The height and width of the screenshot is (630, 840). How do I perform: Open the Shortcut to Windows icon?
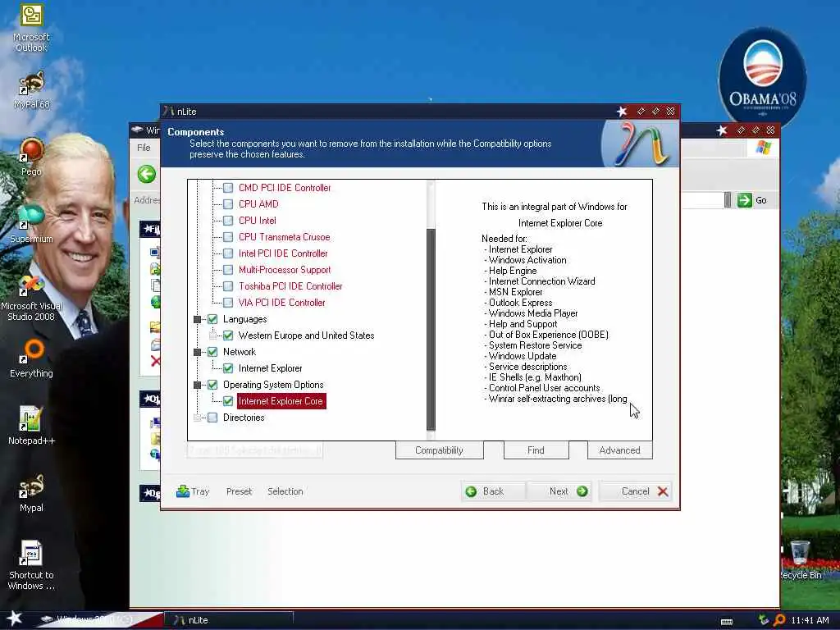(x=31, y=565)
